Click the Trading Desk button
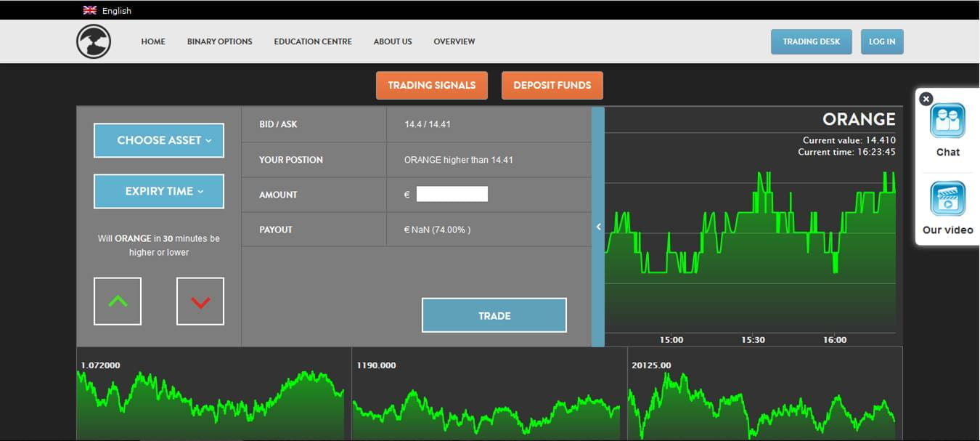 point(812,41)
